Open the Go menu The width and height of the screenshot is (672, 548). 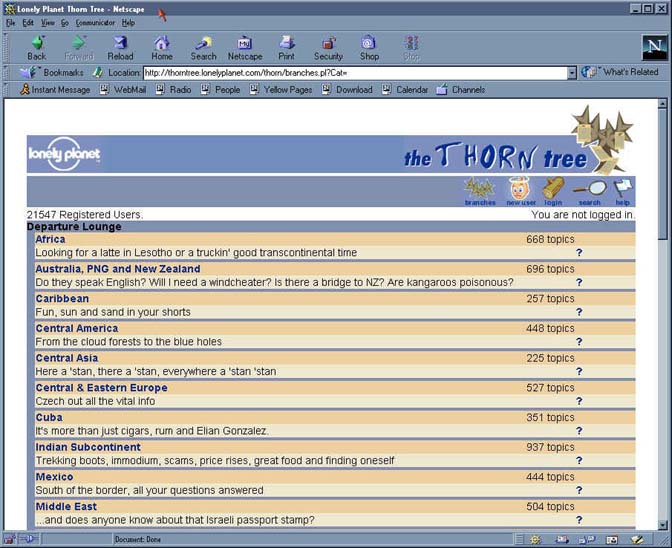pos(65,23)
